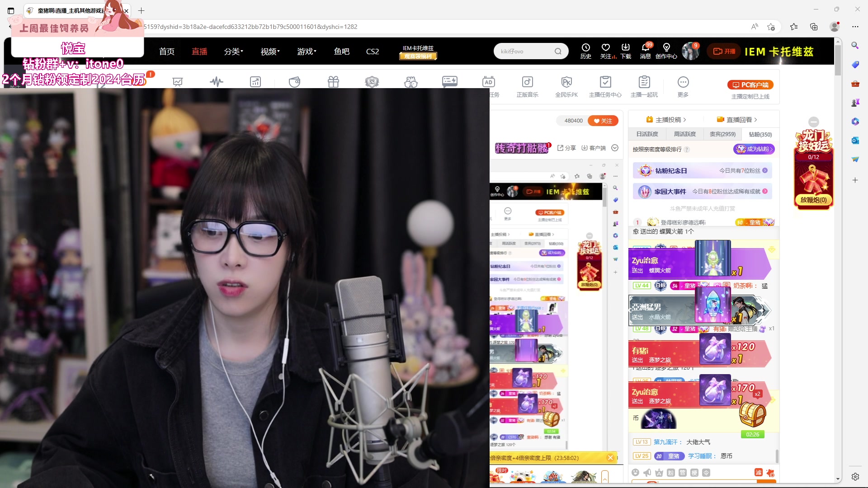Click the 放鞭炮(0) button
The image size is (868, 488).
click(x=814, y=198)
